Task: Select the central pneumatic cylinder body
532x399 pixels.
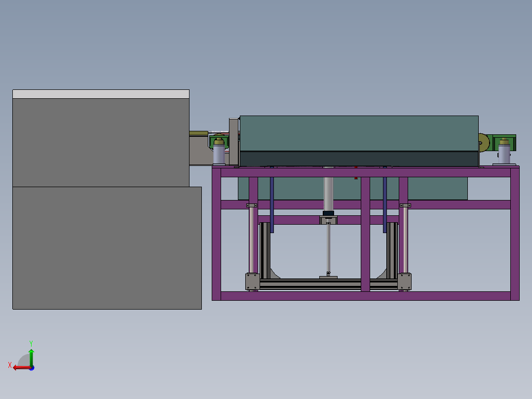Action: coord(328,194)
